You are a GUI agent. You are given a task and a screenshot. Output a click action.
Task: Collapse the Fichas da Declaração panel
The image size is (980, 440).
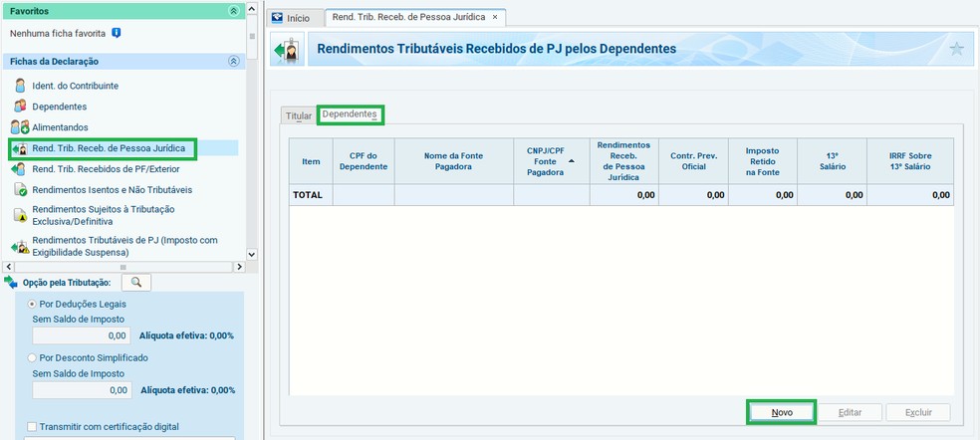(234, 62)
